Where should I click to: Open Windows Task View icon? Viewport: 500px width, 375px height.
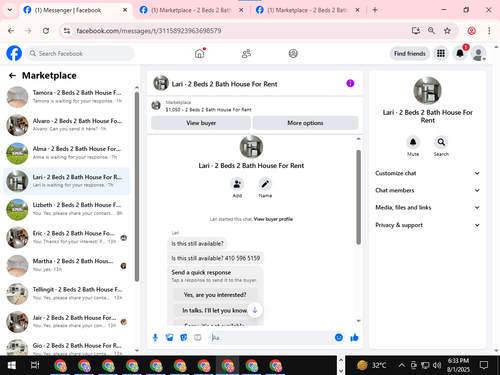coord(35,365)
